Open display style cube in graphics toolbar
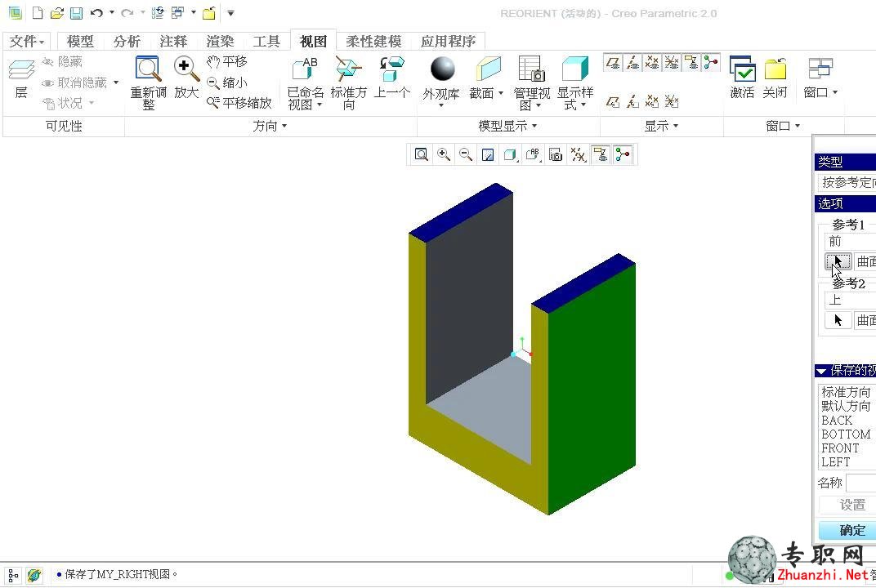The width and height of the screenshot is (876, 588). [510, 154]
